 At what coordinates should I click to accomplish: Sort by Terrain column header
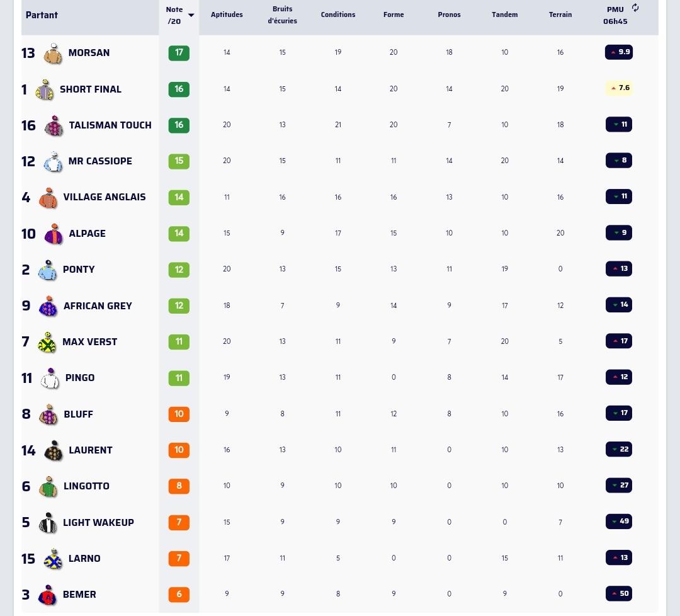(x=560, y=14)
